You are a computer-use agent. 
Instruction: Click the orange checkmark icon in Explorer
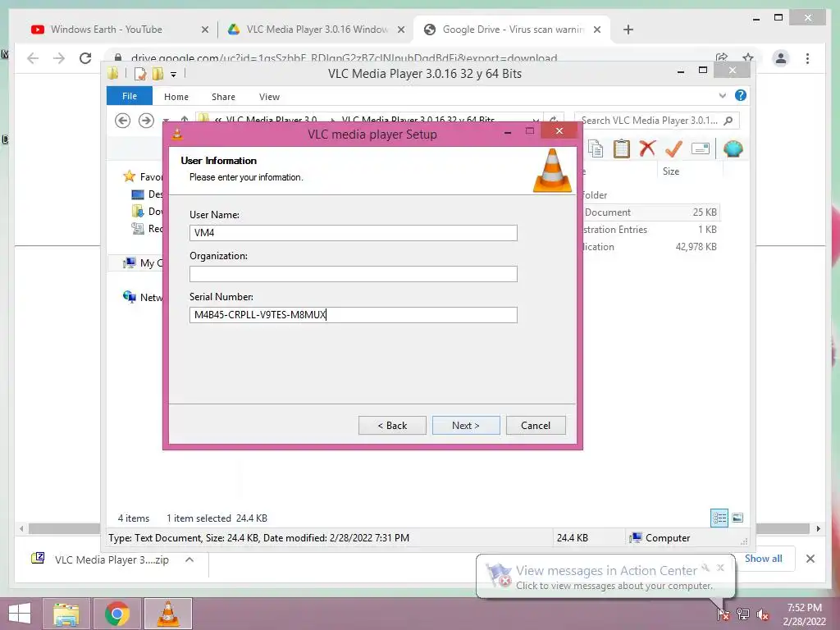[674, 148]
